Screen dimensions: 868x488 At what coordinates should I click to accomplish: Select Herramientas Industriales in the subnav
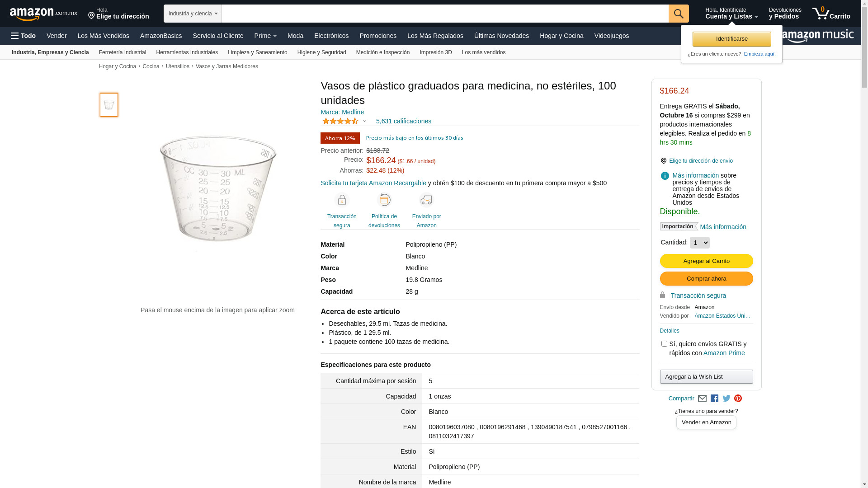tap(187, 52)
